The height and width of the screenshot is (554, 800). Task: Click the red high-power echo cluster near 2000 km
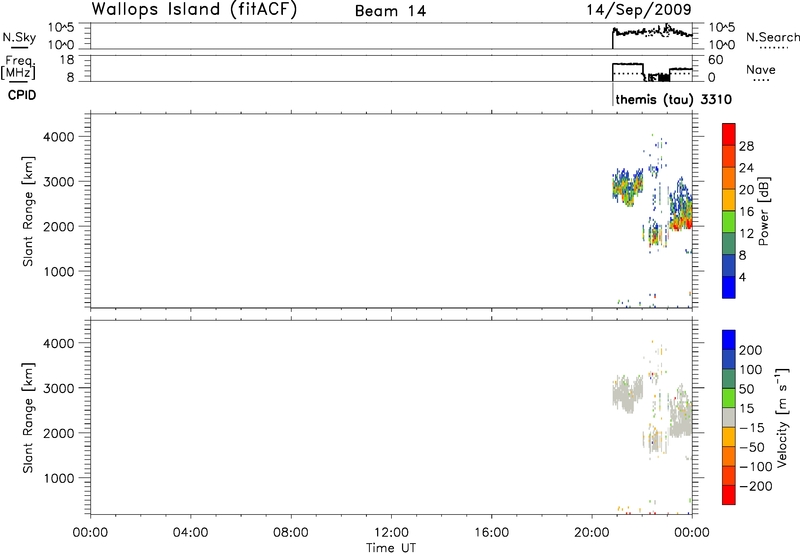click(x=681, y=223)
